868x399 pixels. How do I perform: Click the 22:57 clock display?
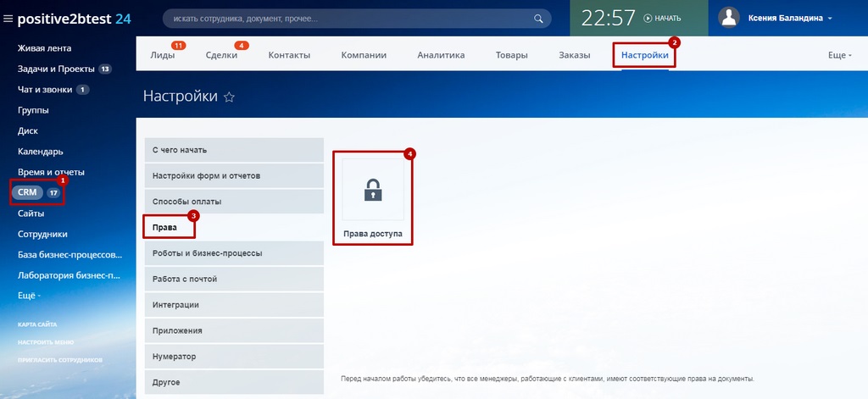pos(608,19)
